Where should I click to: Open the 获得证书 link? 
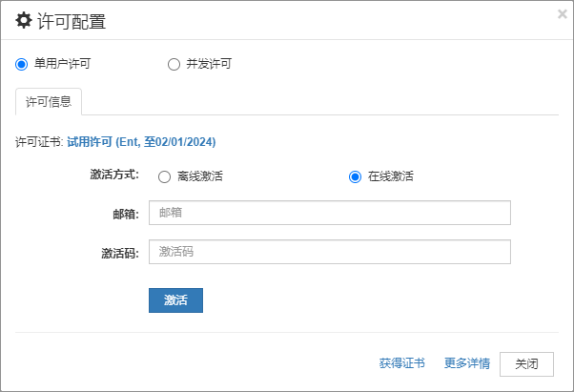(x=402, y=363)
